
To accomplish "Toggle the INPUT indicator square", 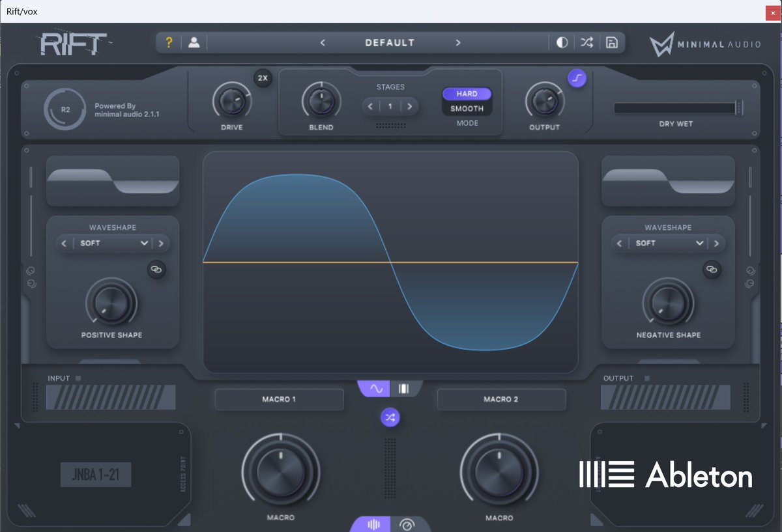I will pos(78,378).
